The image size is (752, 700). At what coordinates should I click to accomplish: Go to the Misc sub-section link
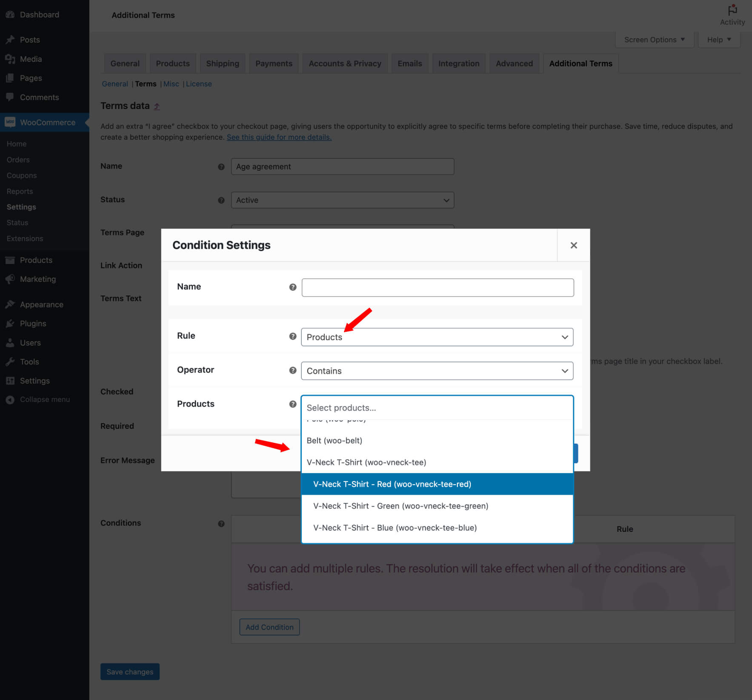[171, 84]
